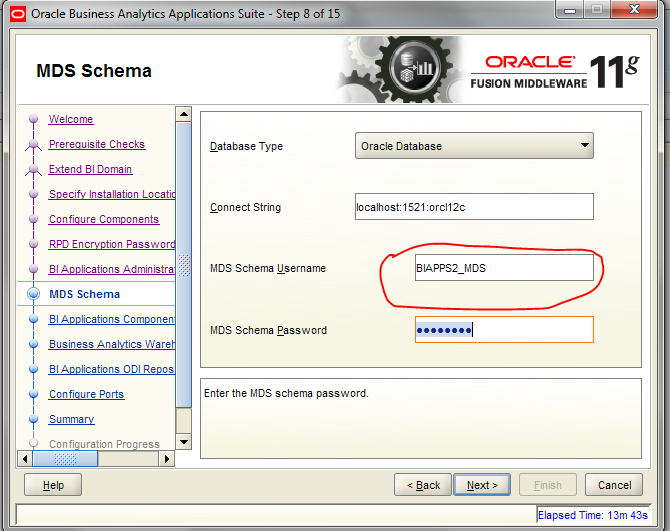Click the Elapsed Time status text

[593, 515]
